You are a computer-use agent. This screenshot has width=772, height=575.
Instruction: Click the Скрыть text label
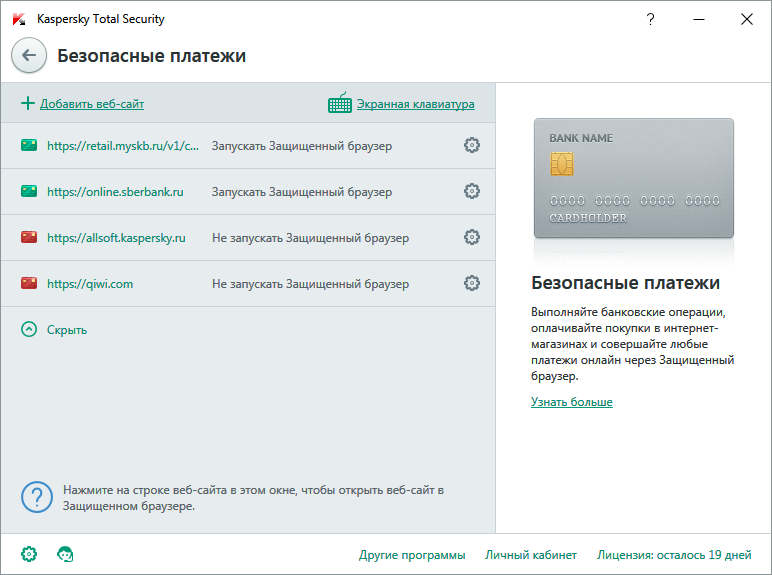coord(67,330)
